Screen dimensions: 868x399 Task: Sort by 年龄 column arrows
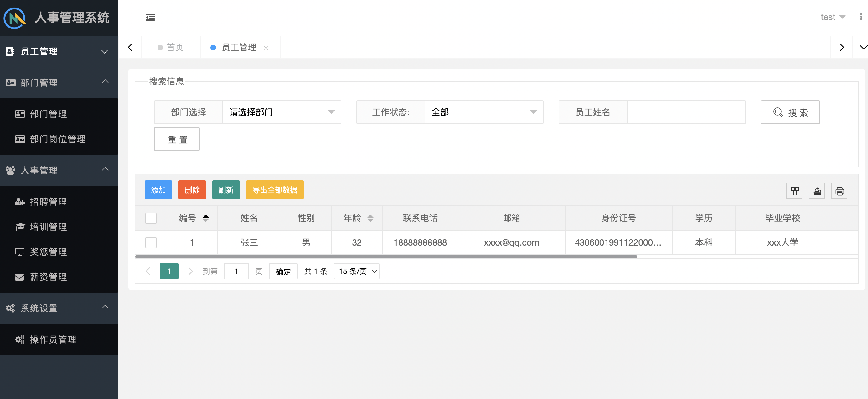coord(370,218)
